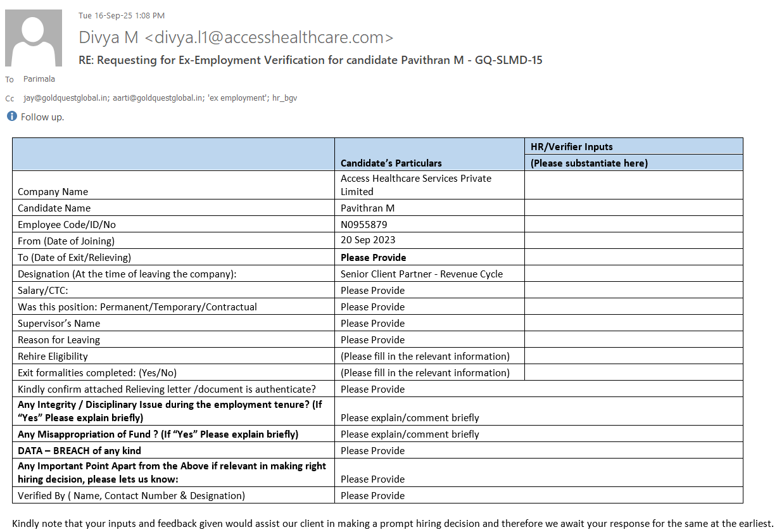The height and width of the screenshot is (532, 777).
Task: Click the Employee Code/ID/No label
Action: point(66,224)
